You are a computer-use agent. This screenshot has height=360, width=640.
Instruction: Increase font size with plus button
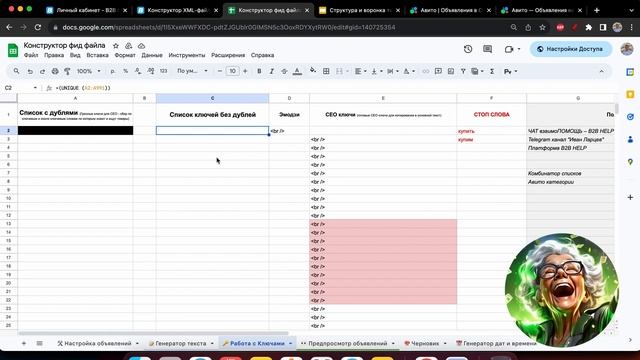[245, 71]
